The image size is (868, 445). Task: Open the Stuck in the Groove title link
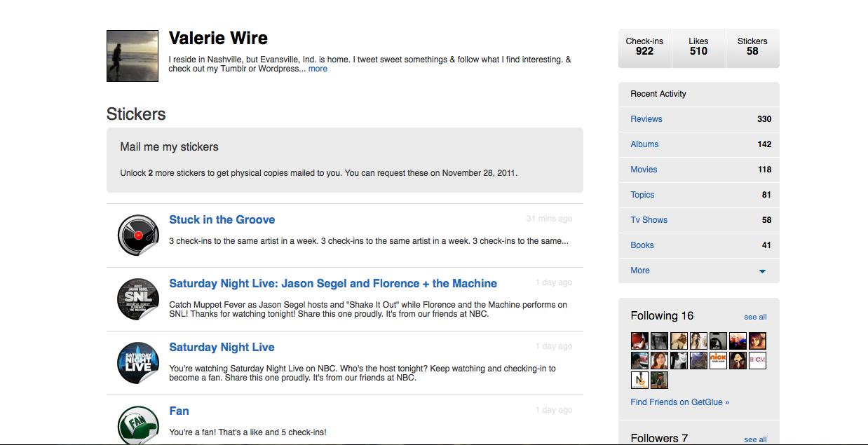[222, 219]
